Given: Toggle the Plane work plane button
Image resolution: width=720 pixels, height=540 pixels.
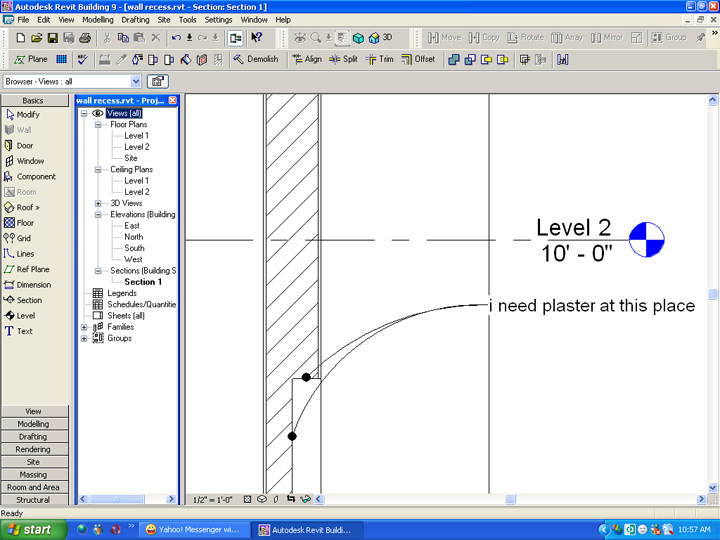Looking at the screenshot, I should click(30, 59).
